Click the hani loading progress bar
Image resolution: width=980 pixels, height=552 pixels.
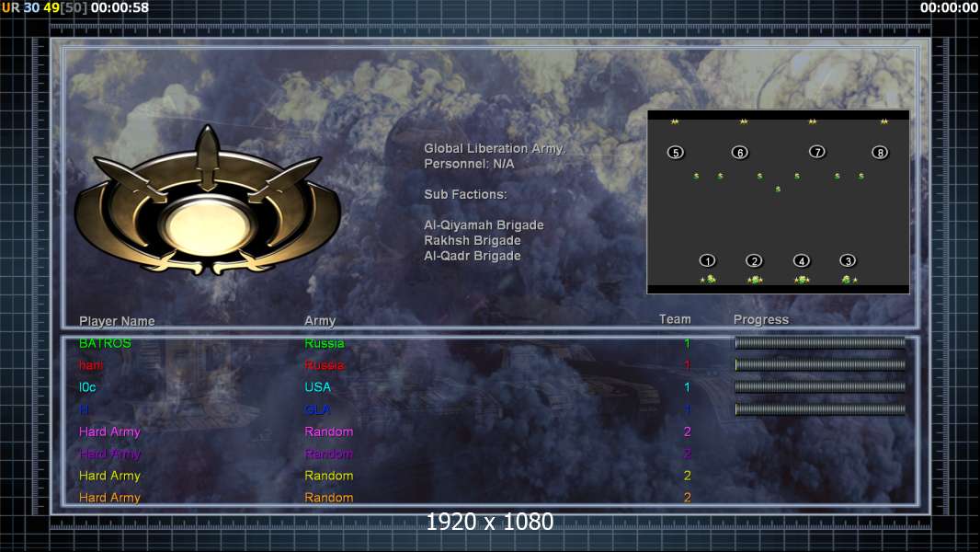[820, 364]
